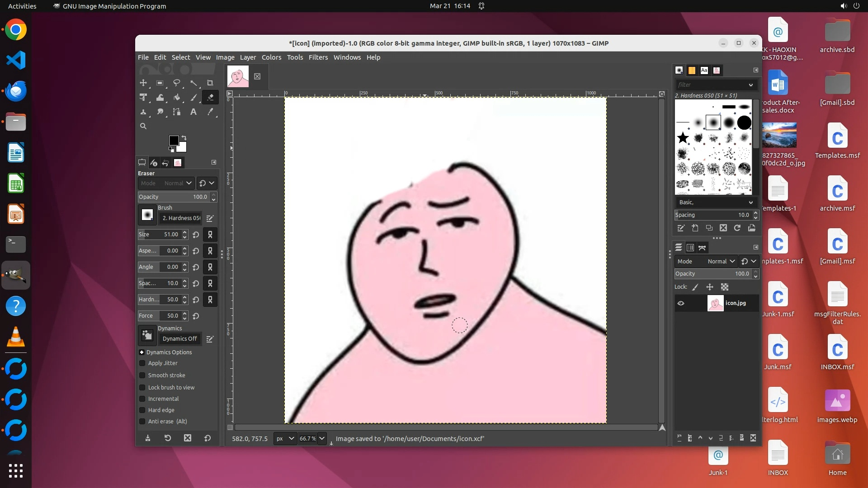Viewport: 868px width, 488px height.
Task: Select the Free Select lasso tool
Action: coord(177,83)
